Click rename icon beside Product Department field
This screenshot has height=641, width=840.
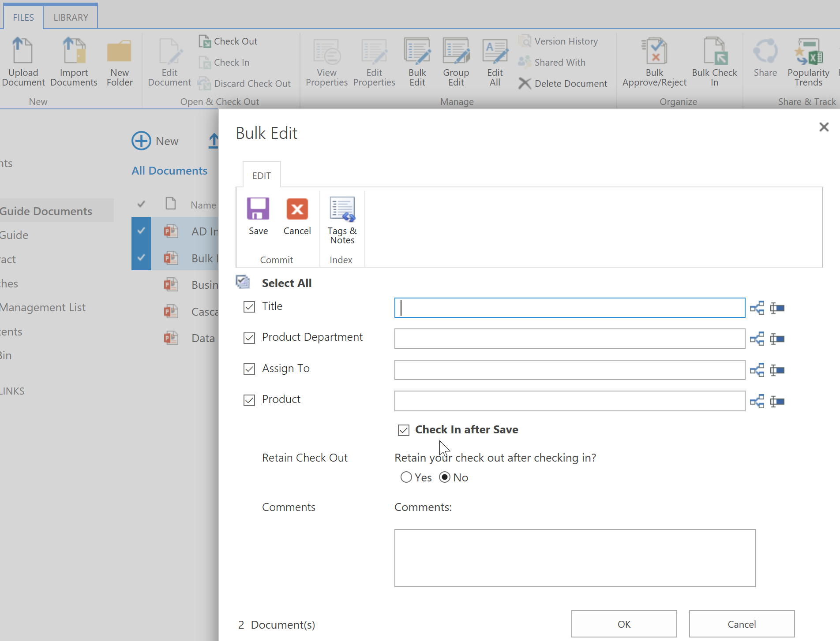pos(777,339)
